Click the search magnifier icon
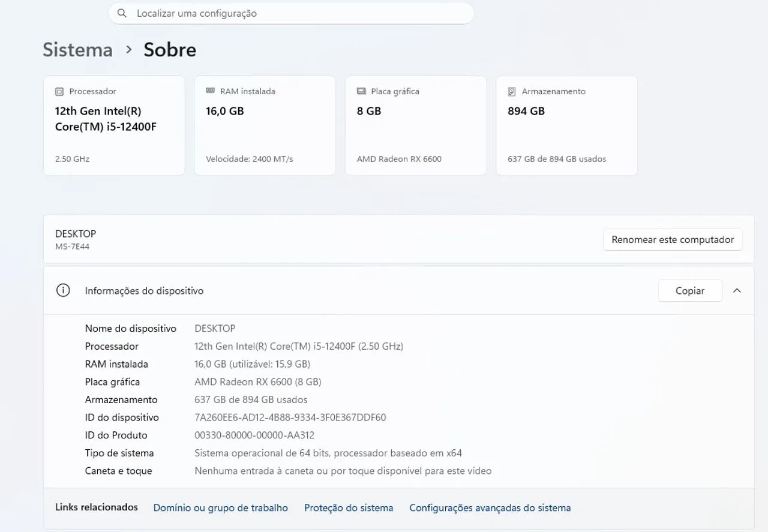The width and height of the screenshot is (768, 532). (122, 13)
